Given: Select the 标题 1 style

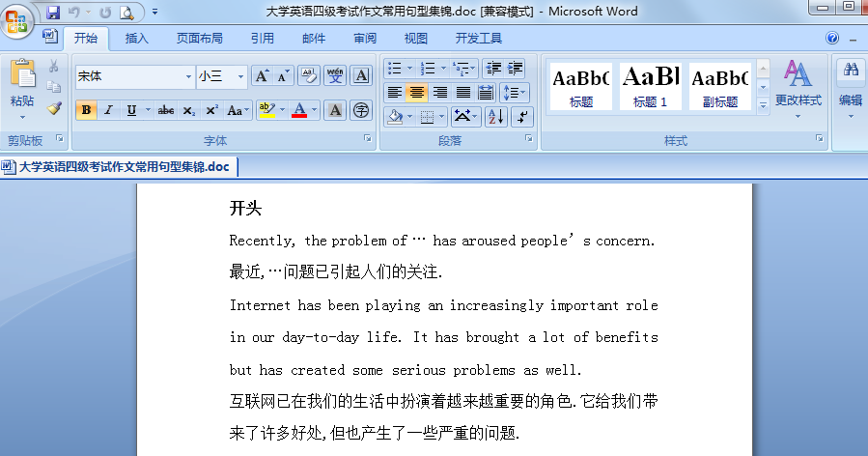Looking at the screenshot, I should tap(651, 86).
